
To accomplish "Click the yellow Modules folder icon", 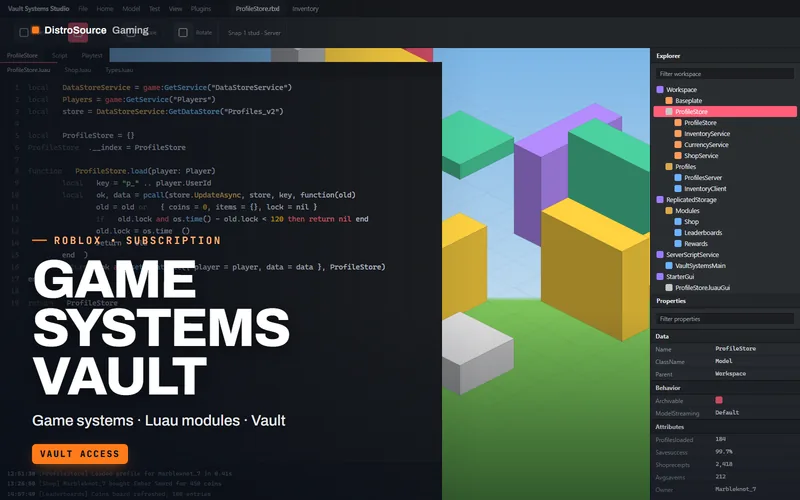I will pyautogui.click(x=669, y=211).
